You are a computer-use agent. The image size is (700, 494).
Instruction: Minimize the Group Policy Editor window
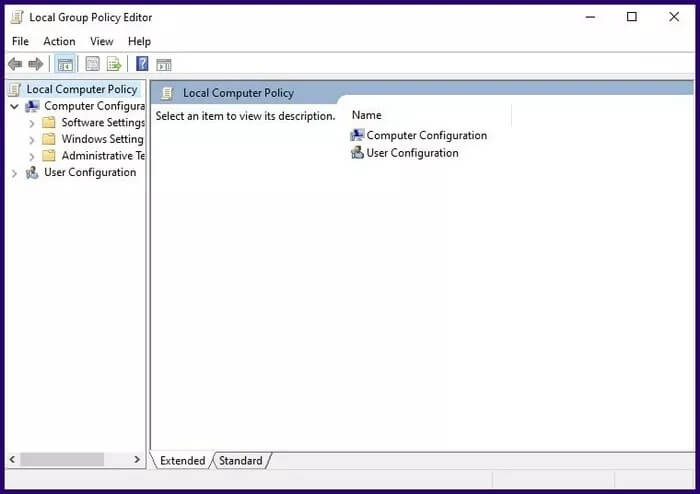click(590, 17)
